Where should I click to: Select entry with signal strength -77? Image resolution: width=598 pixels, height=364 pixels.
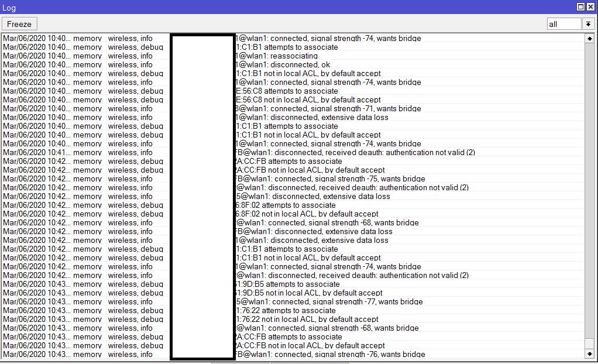(293, 302)
